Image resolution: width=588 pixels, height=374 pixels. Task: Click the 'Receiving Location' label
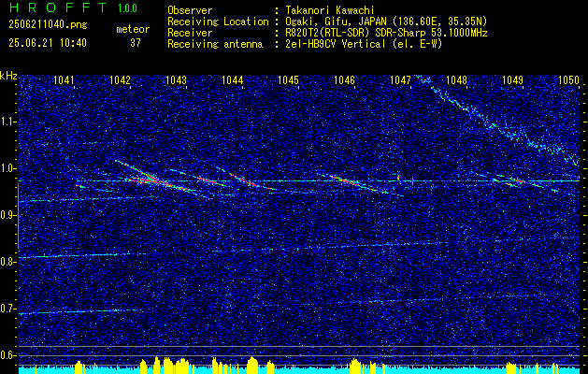(x=218, y=22)
